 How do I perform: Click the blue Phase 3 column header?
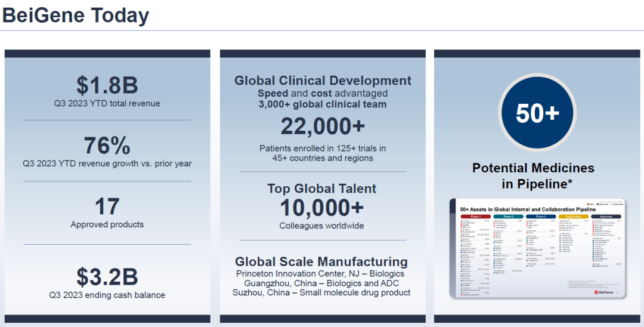click(541, 217)
